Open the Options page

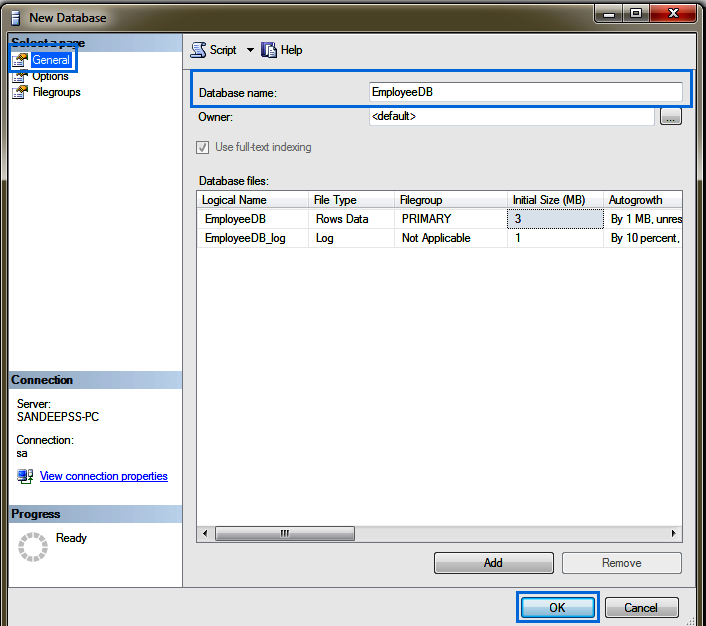pyautogui.click(x=50, y=76)
